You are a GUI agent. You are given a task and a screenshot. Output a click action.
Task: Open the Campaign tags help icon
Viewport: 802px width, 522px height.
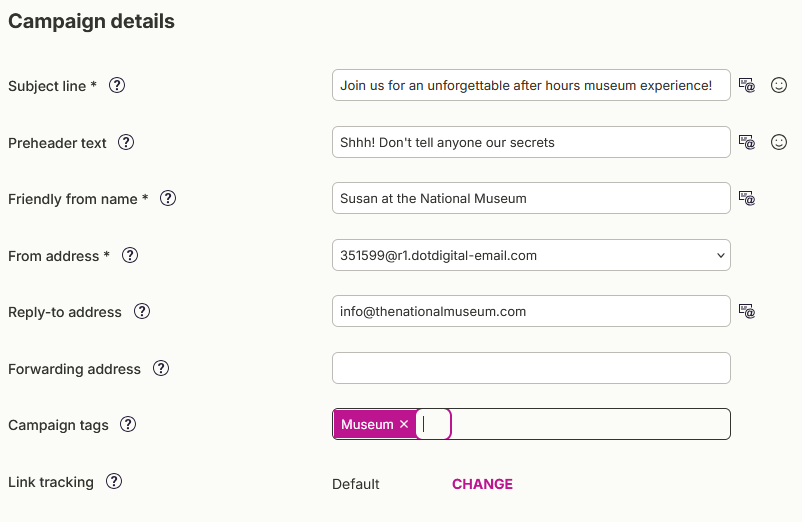click(128, 424)
